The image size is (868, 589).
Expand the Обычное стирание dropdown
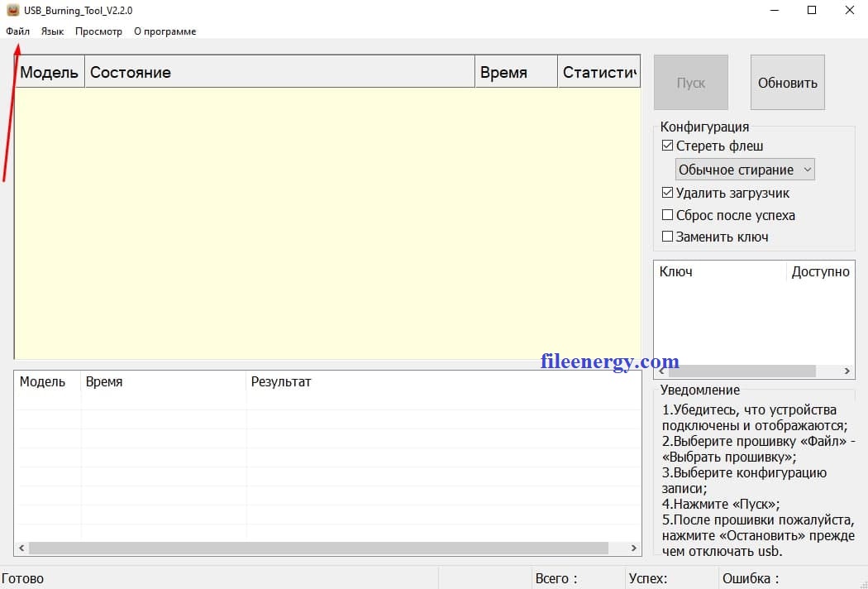[745, 170]
